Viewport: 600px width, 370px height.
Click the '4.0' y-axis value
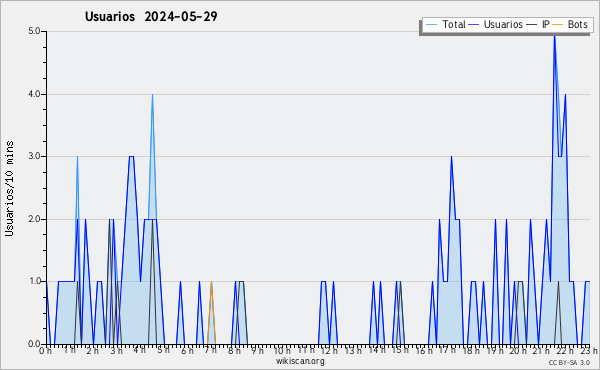pyautogui.click(x=34, y=94)
